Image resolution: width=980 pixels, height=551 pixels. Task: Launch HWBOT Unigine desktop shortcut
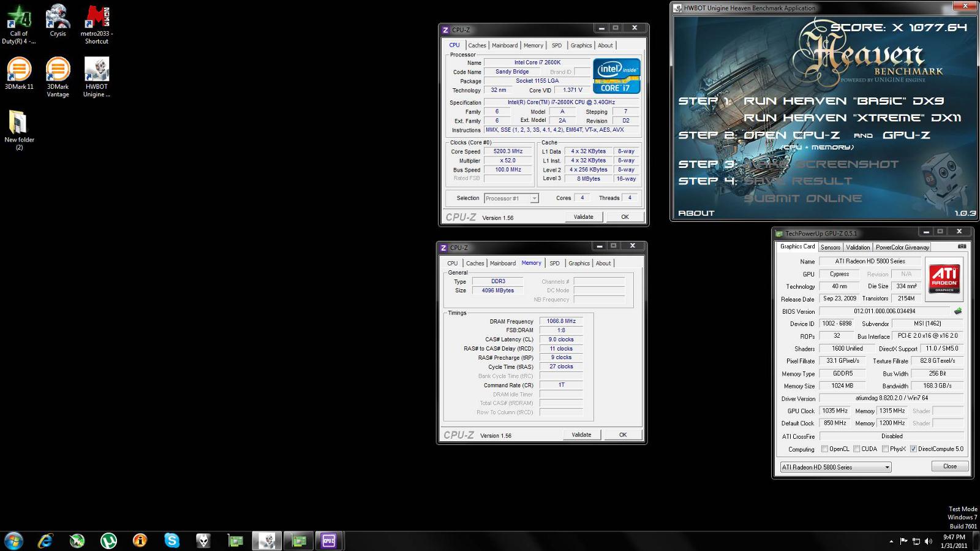coord(97,77)
